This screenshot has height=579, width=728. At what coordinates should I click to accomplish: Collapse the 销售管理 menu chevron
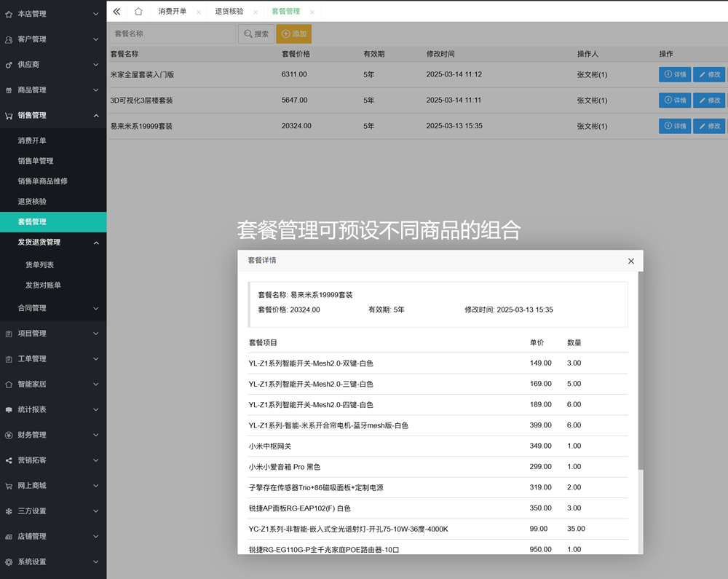pyautogui.click(x=95, y=115)
